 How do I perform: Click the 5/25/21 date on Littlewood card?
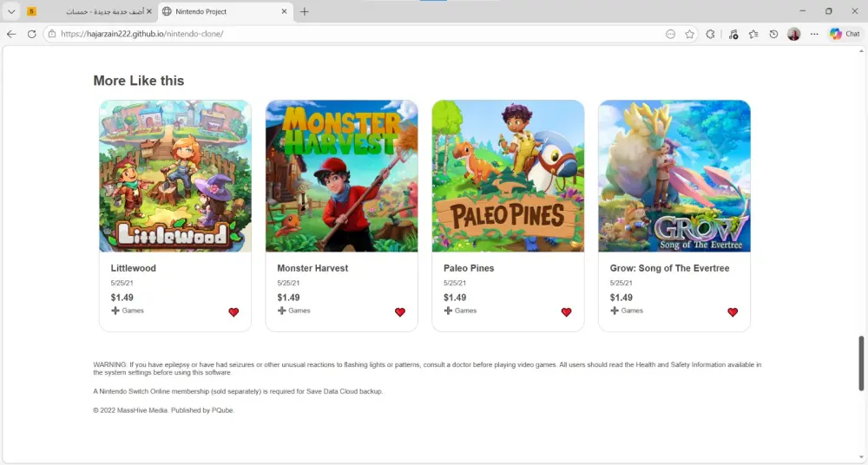(x=122, y=283)
